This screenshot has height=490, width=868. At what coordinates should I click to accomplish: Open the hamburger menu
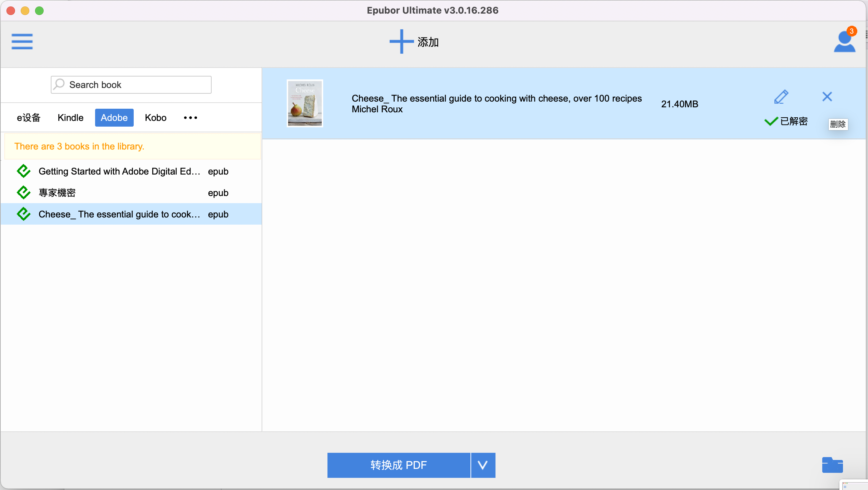click(x=22, y=41)
